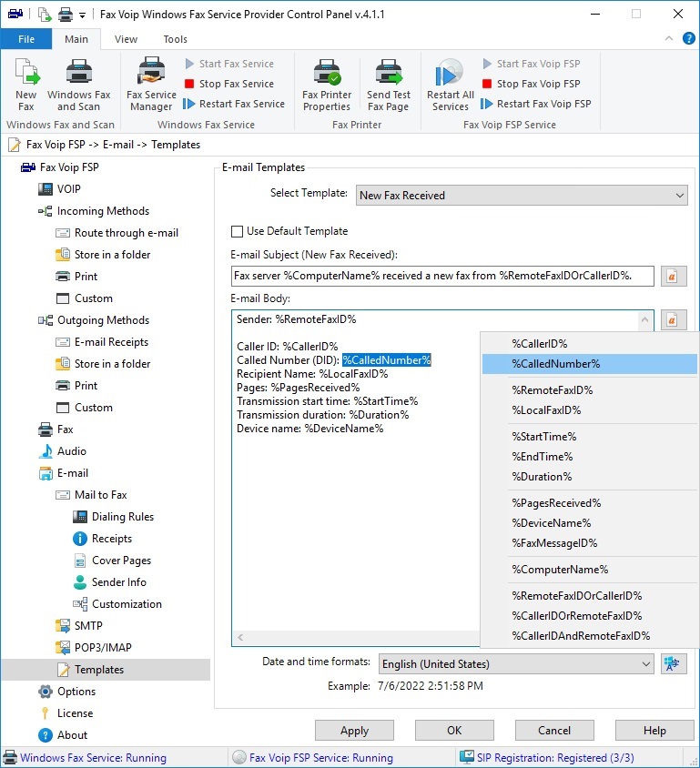The width and height of the screenshot is (700, 768).
Task: Open E-mail Receipts tree item
Action: (x=102, y=342)
